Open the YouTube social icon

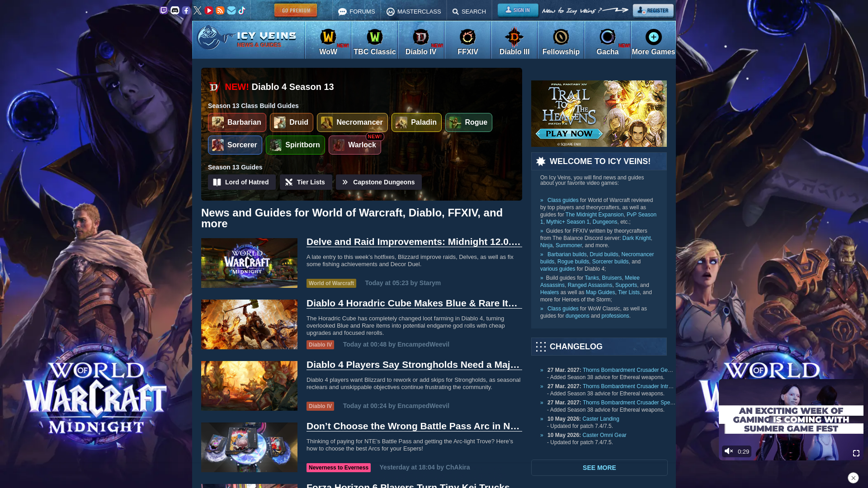point(209,10)
